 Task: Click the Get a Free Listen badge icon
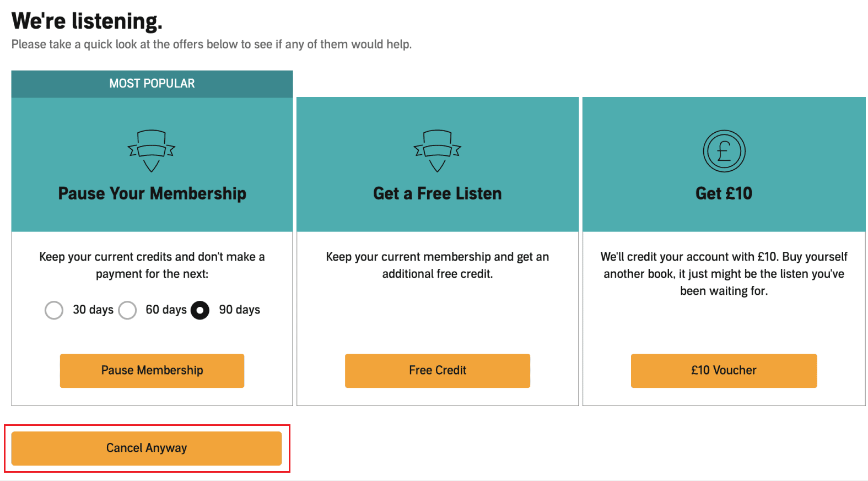click(438, 151)
